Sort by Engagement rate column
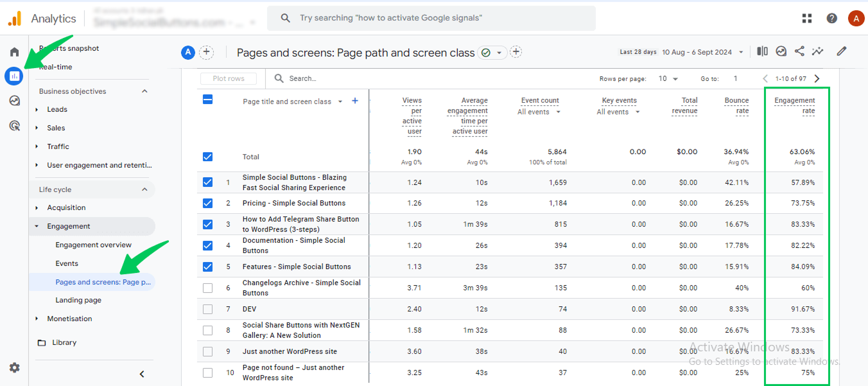This screenshot has height=386, width=868. click(x=795, y=105)
